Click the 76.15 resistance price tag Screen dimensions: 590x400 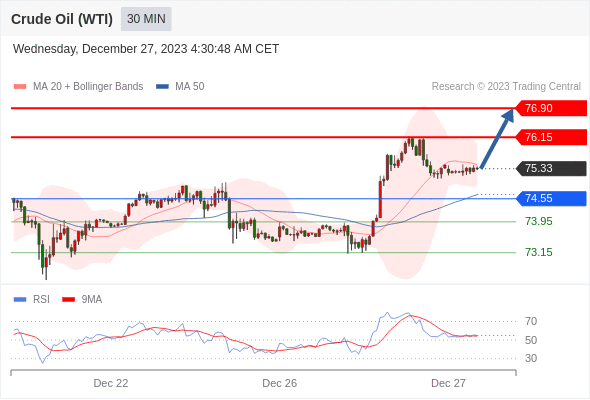[x=550, y=137]
